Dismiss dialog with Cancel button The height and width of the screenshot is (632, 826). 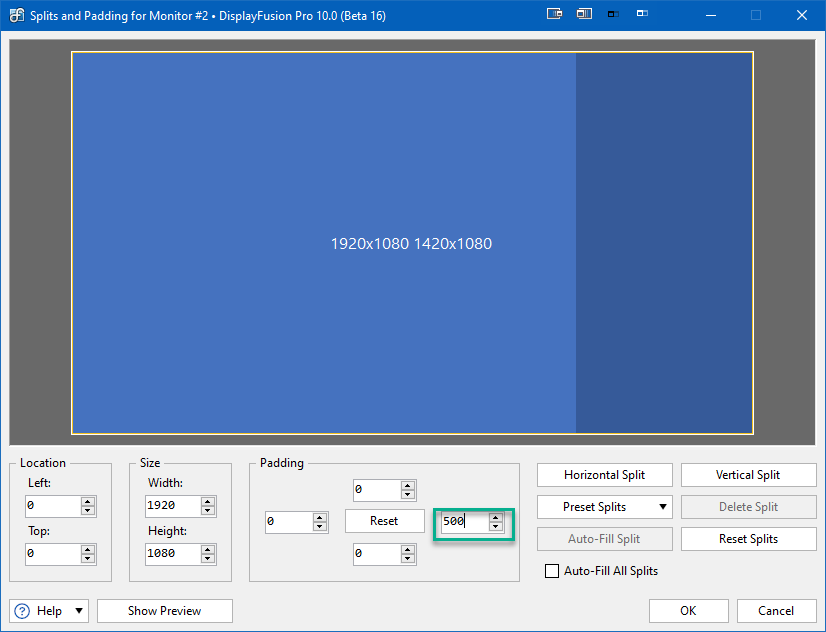[x=776, y=611]
